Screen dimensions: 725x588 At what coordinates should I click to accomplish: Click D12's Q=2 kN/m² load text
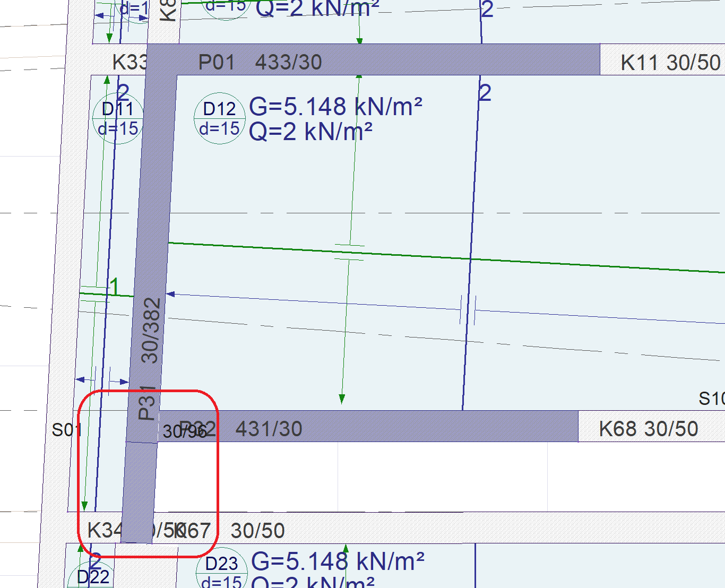pyautogui.click(x=310, y=131)
